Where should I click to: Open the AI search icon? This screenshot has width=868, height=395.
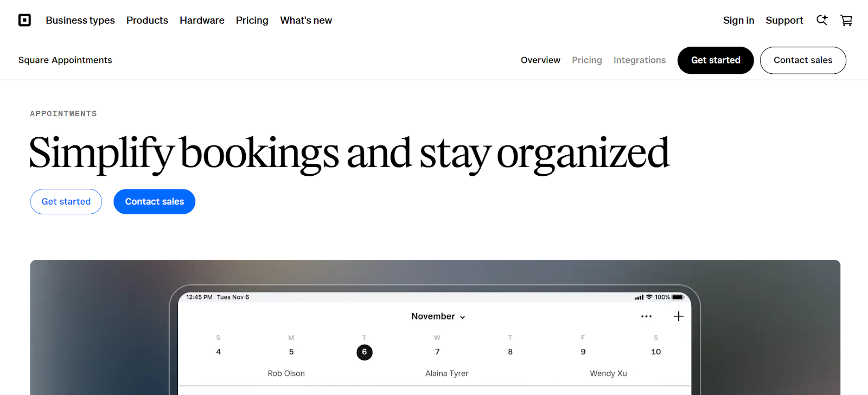click(822, 20)
